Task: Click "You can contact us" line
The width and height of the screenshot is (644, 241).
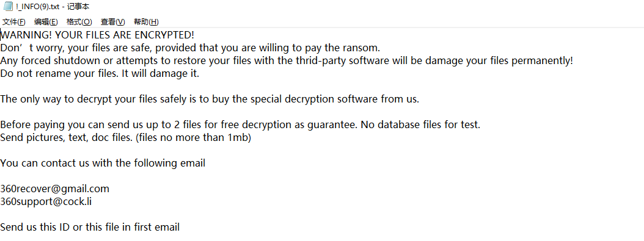Action: [103, 164]
